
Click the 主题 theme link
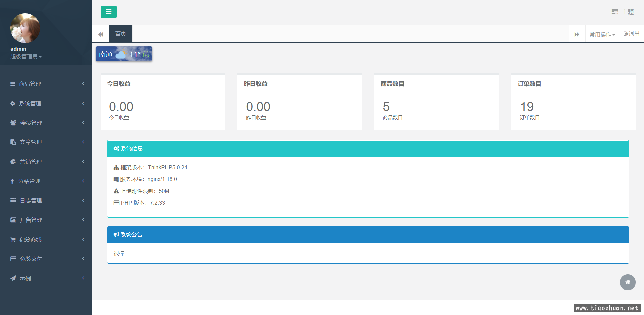click(623, 12)
